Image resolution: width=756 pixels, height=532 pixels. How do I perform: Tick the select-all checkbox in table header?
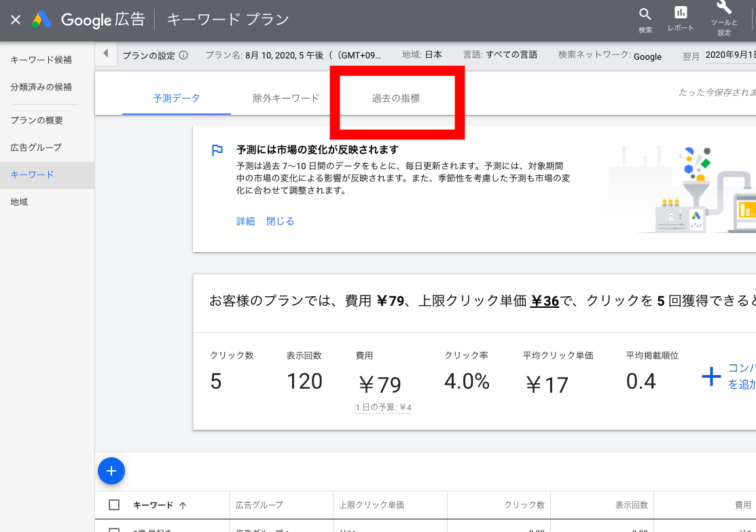pyautogui.click(x=114, y=505)
